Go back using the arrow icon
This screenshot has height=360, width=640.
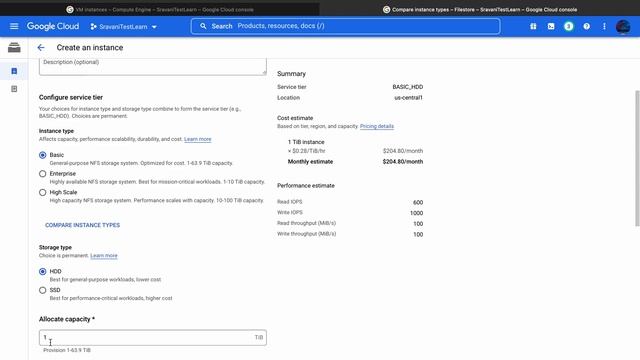coord(41,48)
